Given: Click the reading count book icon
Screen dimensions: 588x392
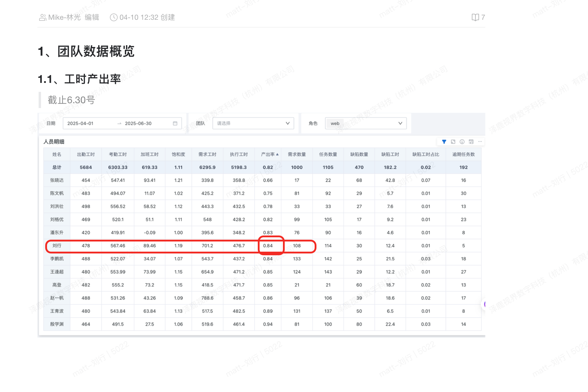Looking at the screenshot, I should (475, 17).
